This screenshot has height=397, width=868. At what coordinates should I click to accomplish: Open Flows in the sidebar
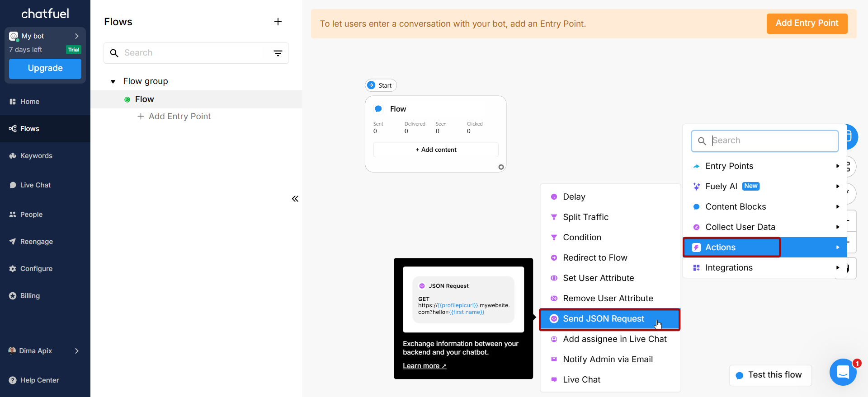click(x=45, y=129)
